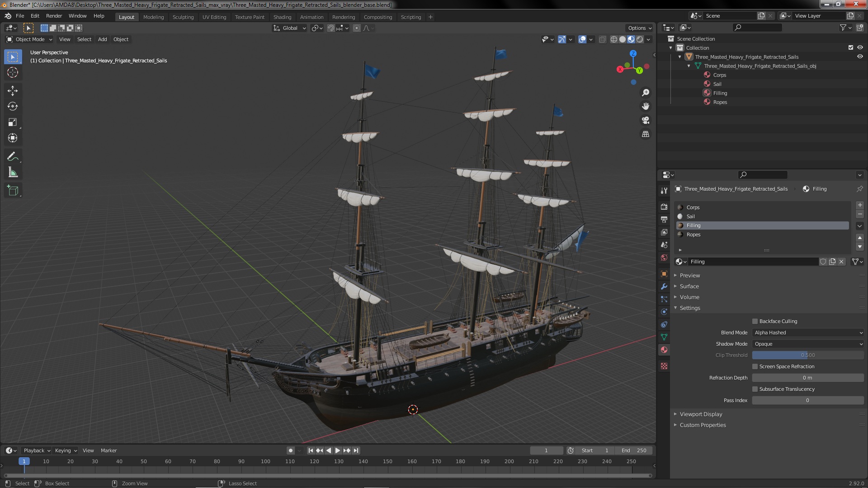Select the Move tool in toolbar
The image size is (868, 488).
[x=13, y=91]
